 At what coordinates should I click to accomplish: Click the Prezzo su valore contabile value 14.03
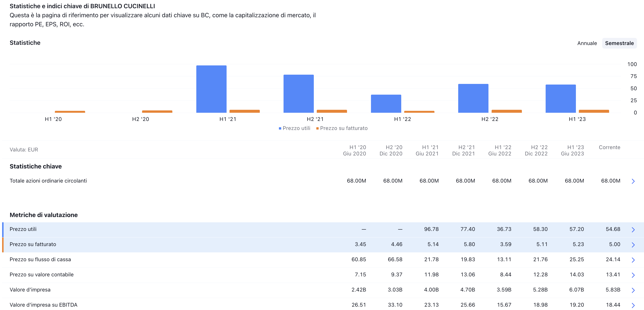point(577,274)
